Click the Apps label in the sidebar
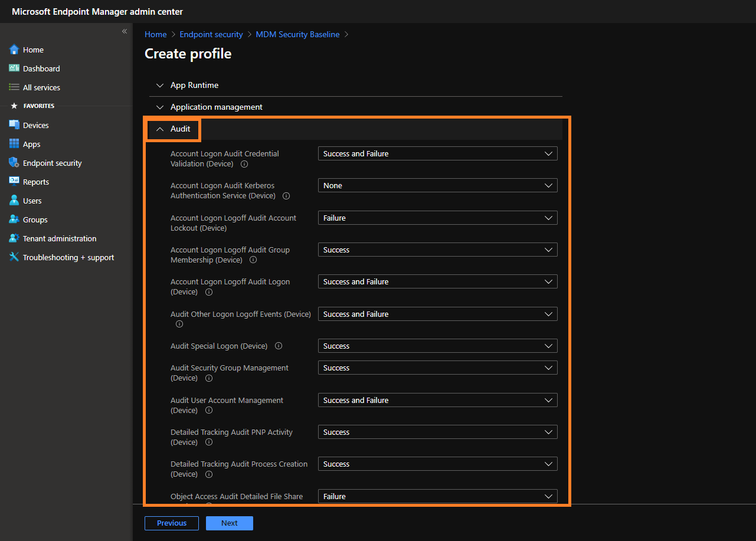Viewport: 756px width, 541px height. tap(32, 144)
